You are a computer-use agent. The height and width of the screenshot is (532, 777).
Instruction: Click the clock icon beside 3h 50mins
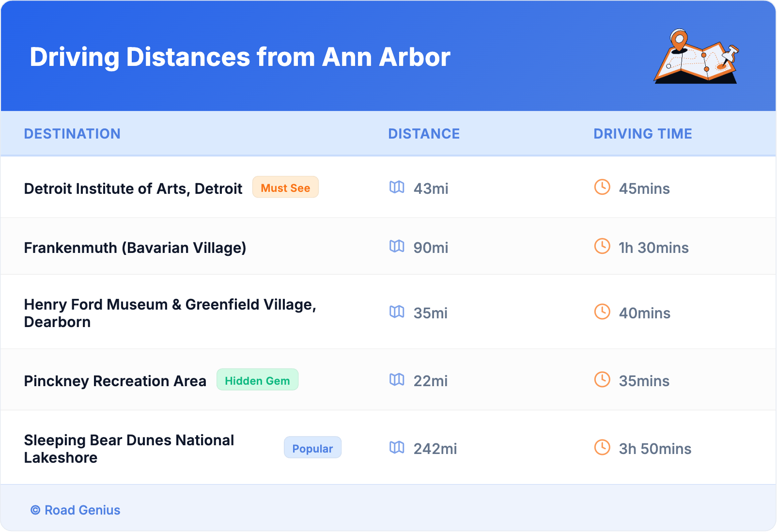(602, 448)
